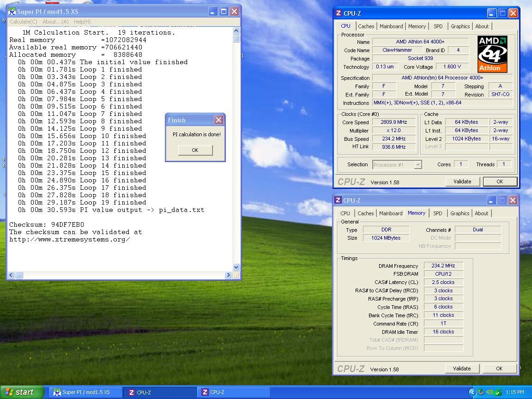Click Core Voltage value 1.600 V
The height and width of the screenshot is (399, 532).
point(452,66)
